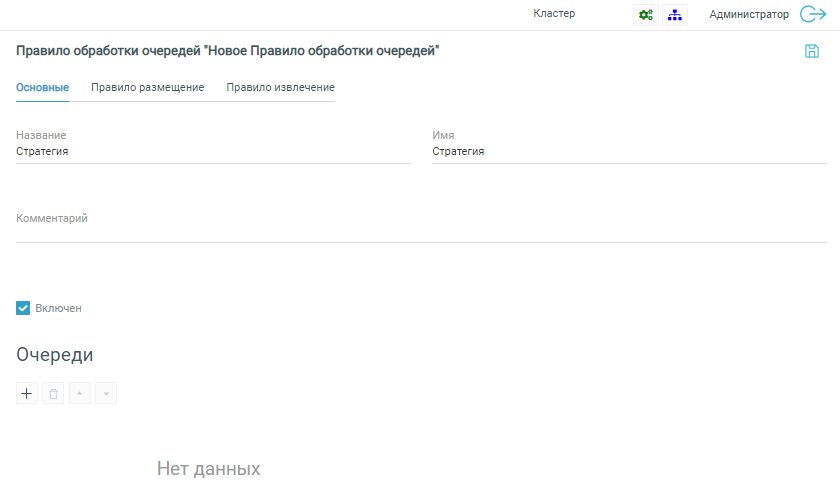Click the Кластер label in the header
Image resolution: width=840 pixels, height=500 pixels.
pos(554,14)
